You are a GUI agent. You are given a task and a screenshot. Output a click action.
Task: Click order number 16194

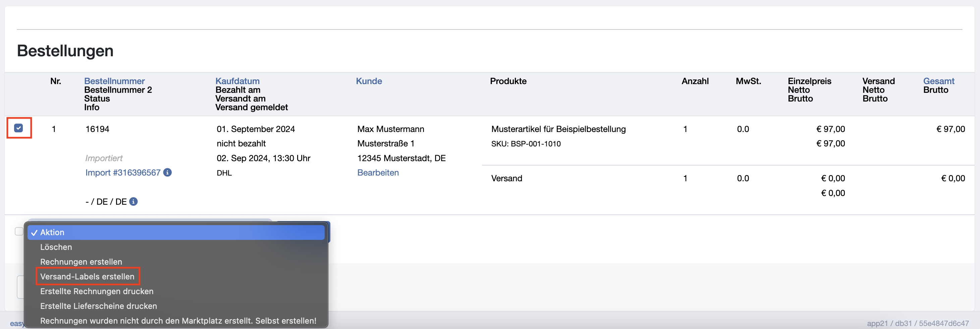(97, 129)
